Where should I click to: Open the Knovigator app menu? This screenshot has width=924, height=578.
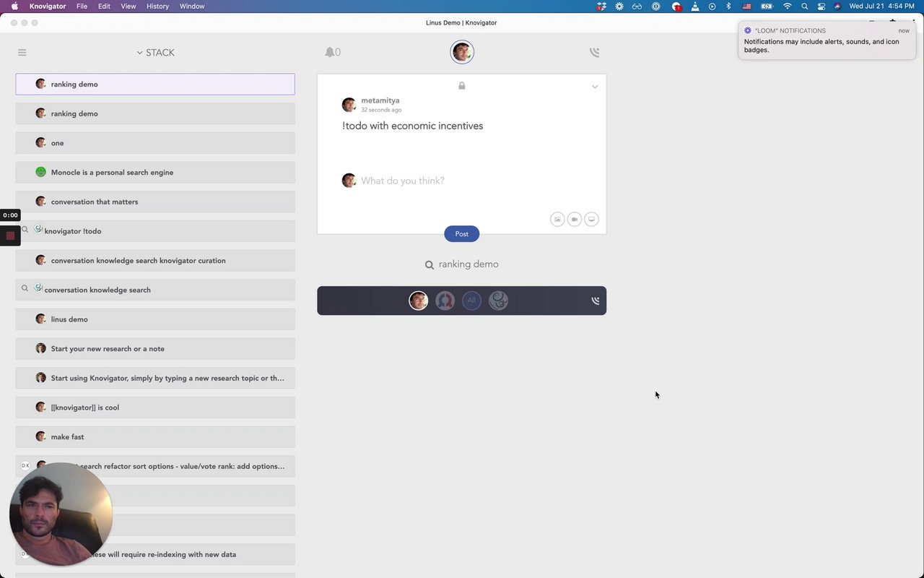pyautogui.click(x=48, y=6)
